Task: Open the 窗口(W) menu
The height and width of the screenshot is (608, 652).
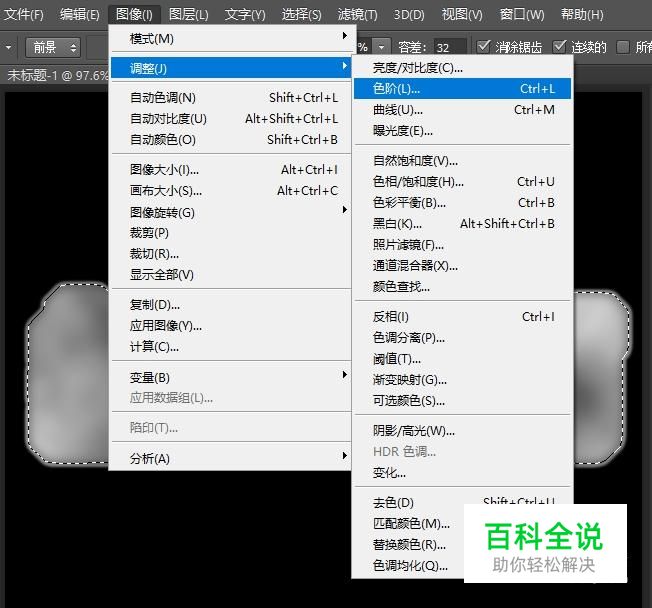Action: (x=522, y=15)
